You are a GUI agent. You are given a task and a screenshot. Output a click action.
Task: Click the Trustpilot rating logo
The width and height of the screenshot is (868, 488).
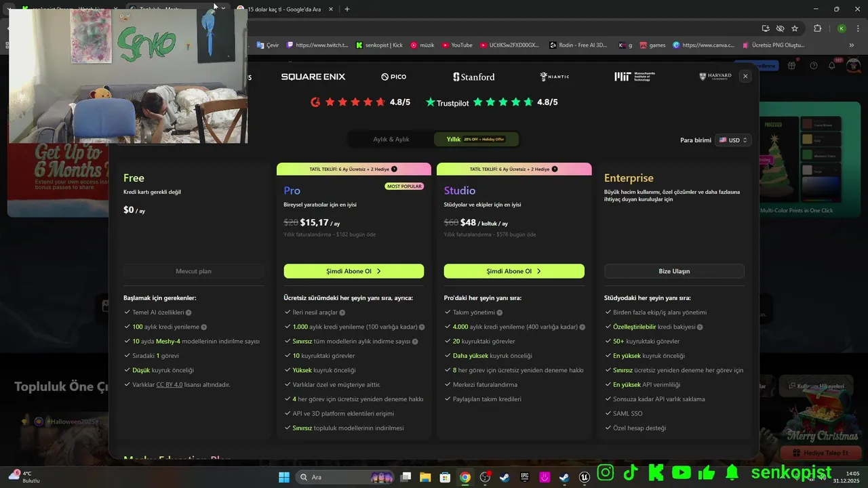click(x=447, y=102)
